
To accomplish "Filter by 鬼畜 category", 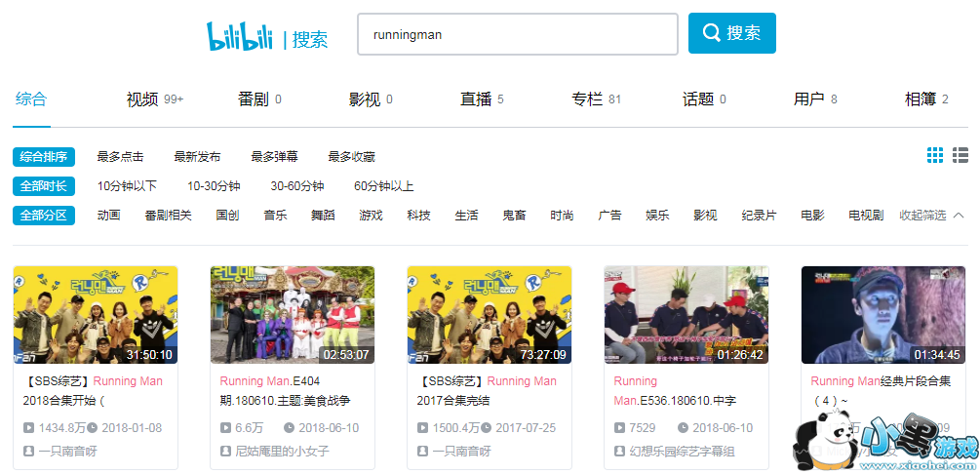I will point(514,216).
